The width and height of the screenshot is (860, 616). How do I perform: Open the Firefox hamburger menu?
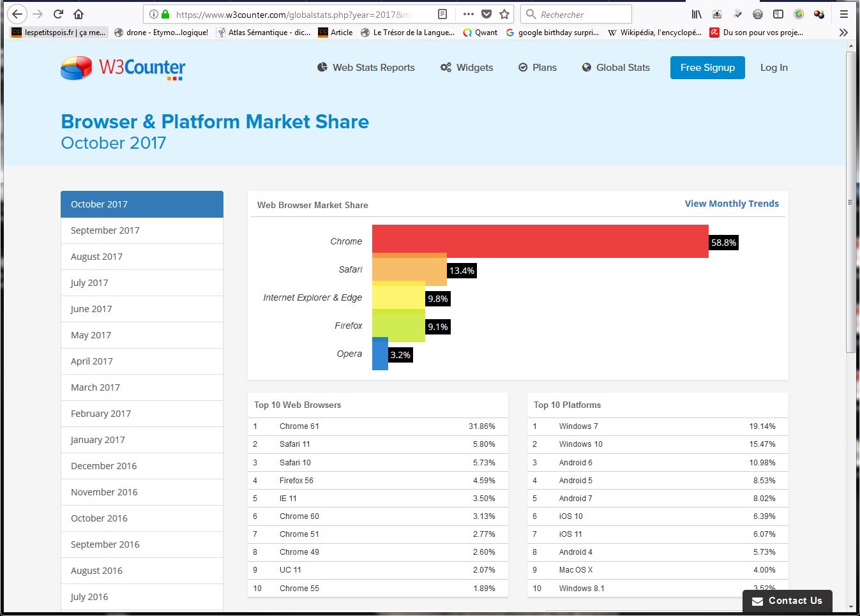(843, 14)
